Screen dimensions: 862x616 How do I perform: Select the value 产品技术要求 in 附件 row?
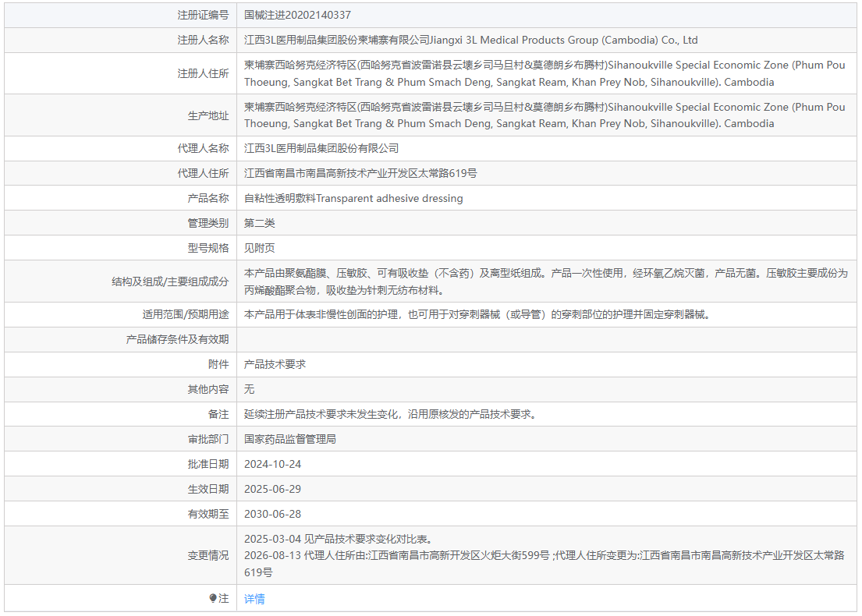click(x=275, y=364)
